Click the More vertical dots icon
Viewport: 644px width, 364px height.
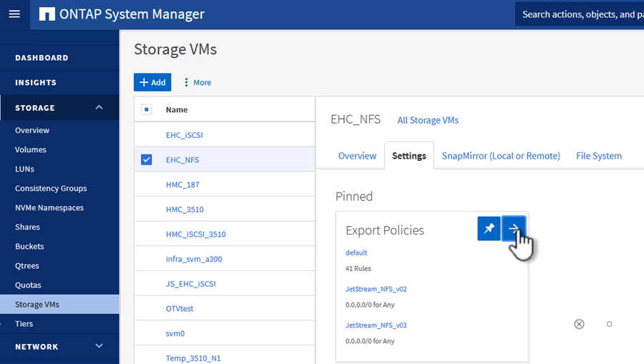pos(187,82)
